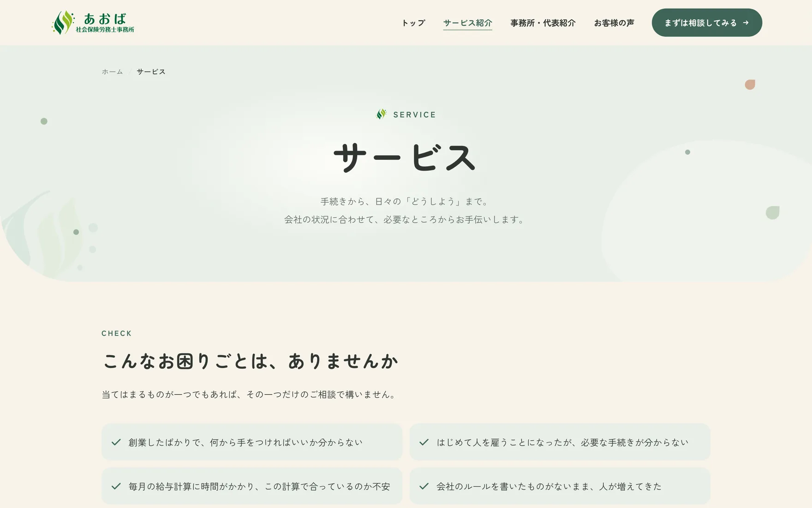Screen dimensions: 812x508
Task: Click checkmark icon beside 創業したばかりで item
Action: point(116,442)
